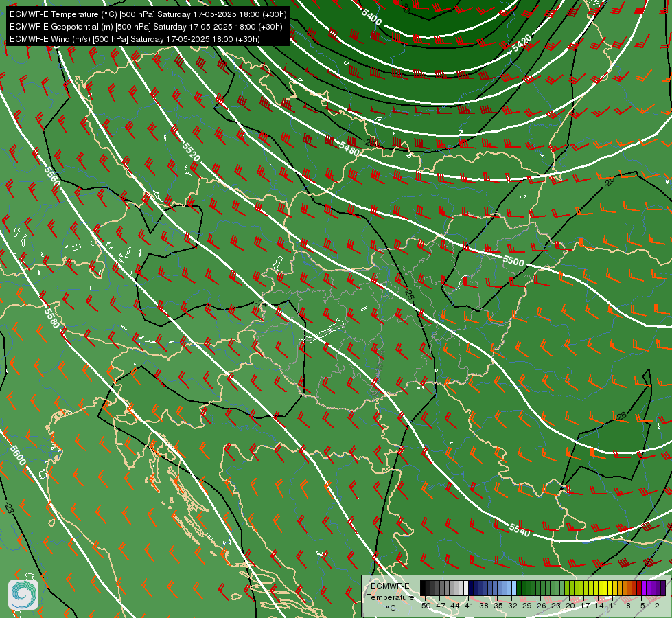Click the swirl logo icon
The height and width of the screenshot is (618, 672).
[23, 594]
